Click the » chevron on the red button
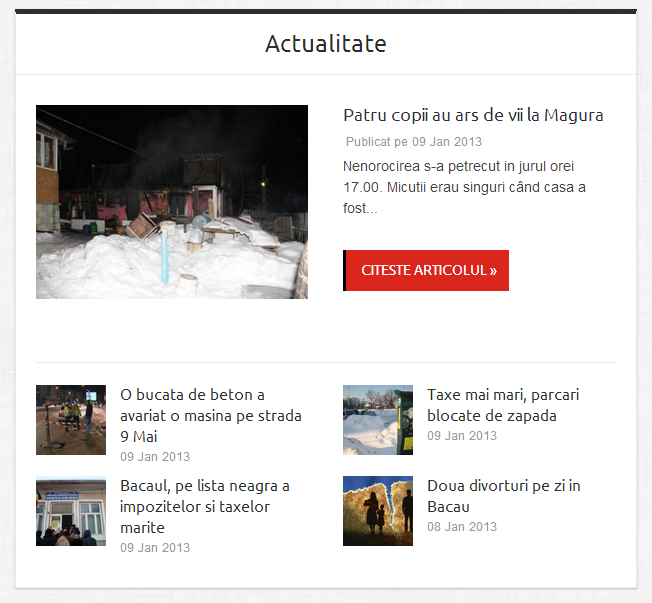 [x=493, y=271]
